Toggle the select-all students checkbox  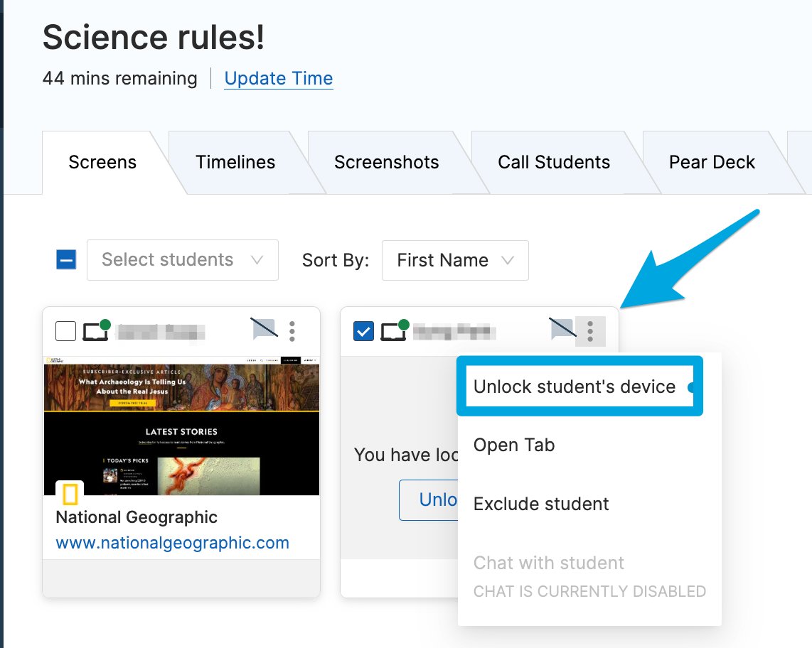66,259
